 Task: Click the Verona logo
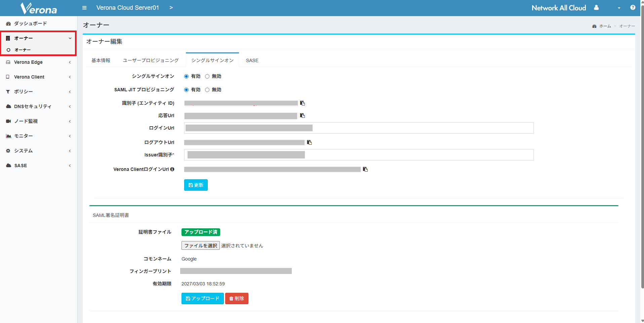[39, 8]
